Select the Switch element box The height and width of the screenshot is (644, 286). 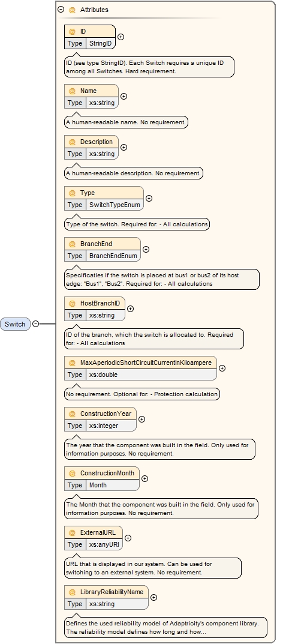click(15, 324)
